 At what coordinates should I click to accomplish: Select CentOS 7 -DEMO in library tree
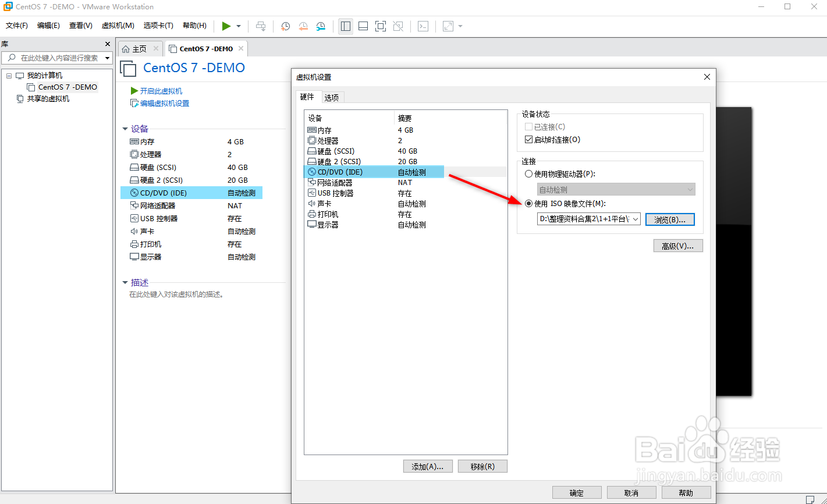click(x=68, y=87)
